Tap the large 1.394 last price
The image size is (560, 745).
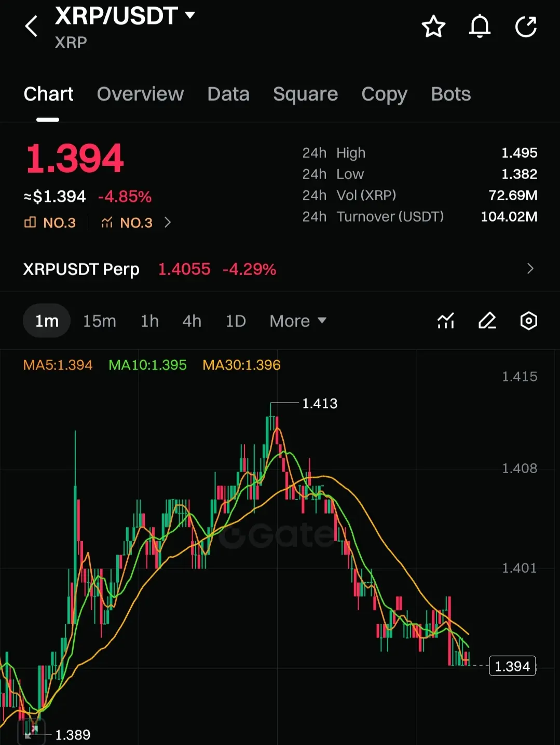point(75,158)
